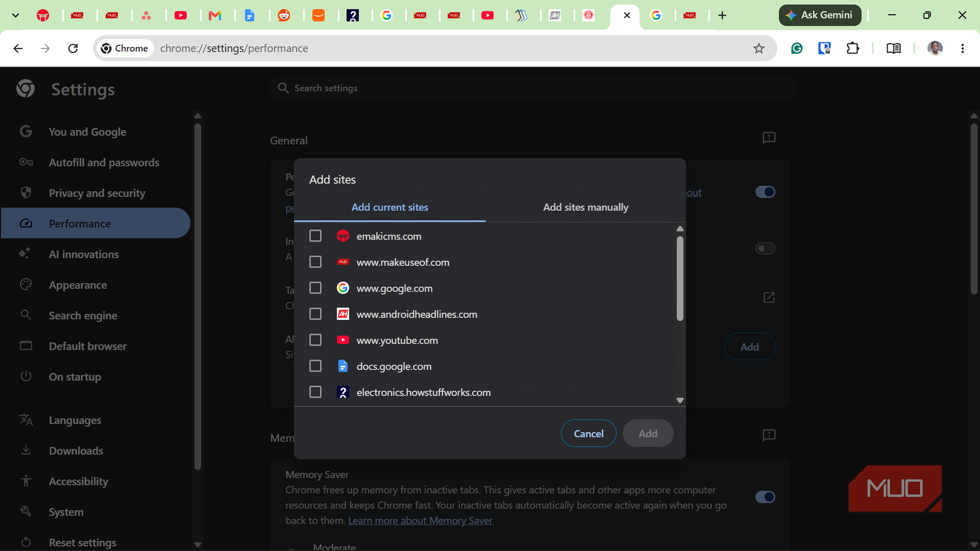Screen dimensions: 980x551
Task: Click the site info Chrome chip in address bar
Action: pyautogui.click(x=125, y=48)
